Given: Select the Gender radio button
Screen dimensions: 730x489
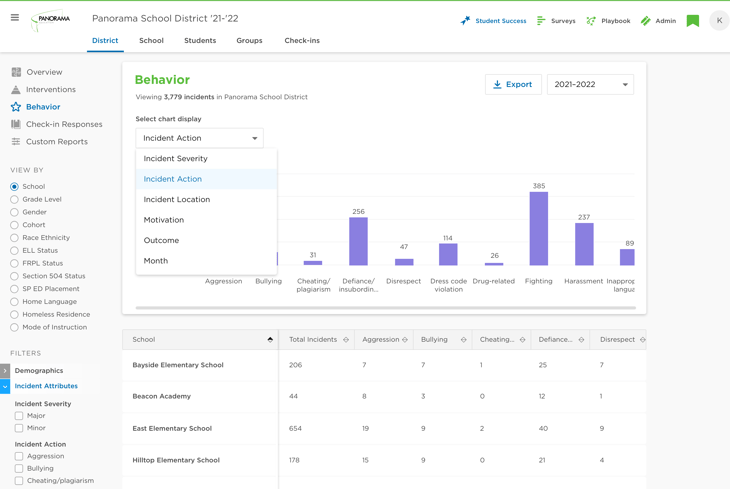Looking at the screenshot, I should 14,212.
